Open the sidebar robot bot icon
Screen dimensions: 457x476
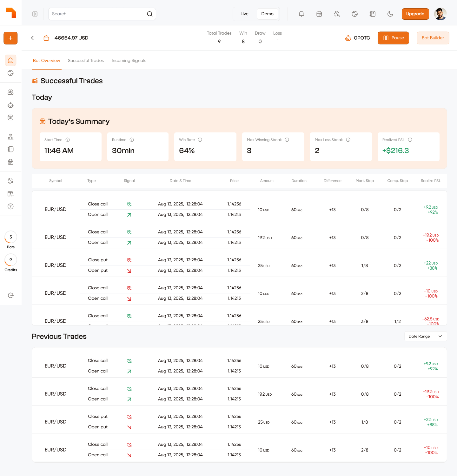pos(10,105)
